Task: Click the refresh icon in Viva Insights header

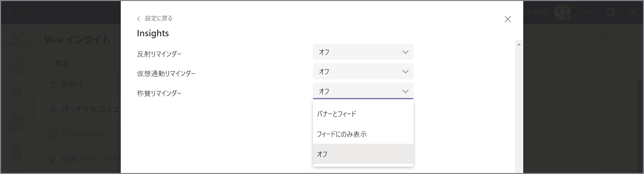Action: click(605, 39)
